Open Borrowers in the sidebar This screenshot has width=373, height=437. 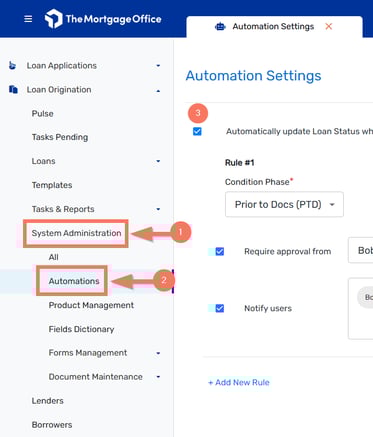[x=52, y=425]
